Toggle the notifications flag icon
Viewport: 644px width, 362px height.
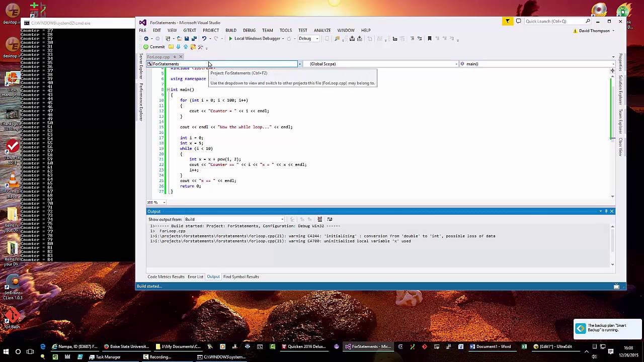[507, 21]
